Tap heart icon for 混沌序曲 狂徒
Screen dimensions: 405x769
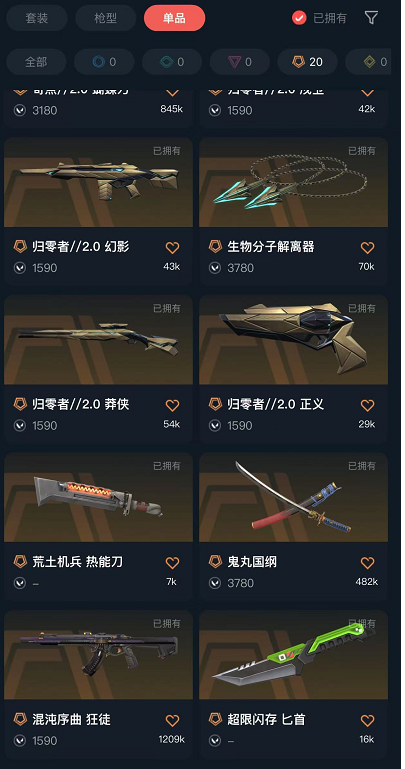(172, 720)
